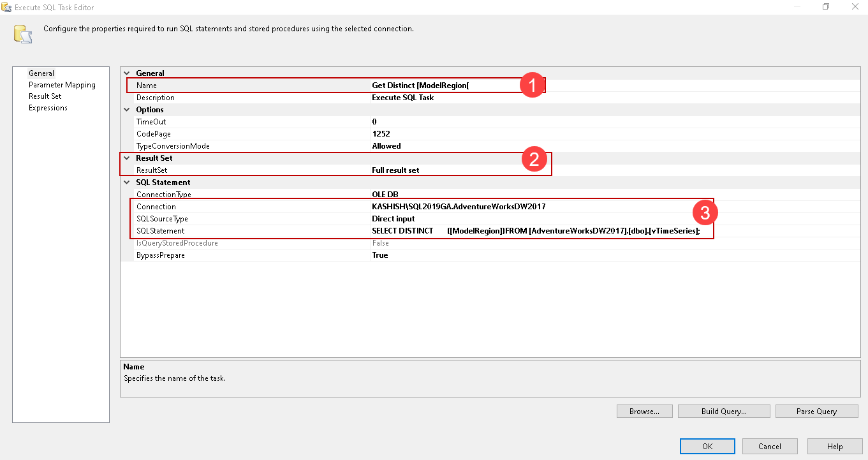Open the Build Query... dialog

(x=724, y=412)
